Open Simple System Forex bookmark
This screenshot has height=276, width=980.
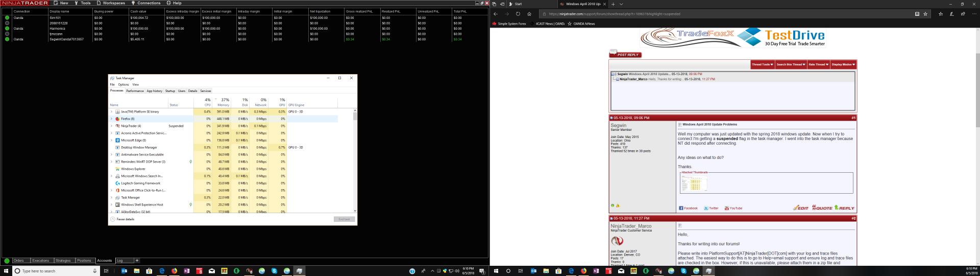[x=509, y=24]
